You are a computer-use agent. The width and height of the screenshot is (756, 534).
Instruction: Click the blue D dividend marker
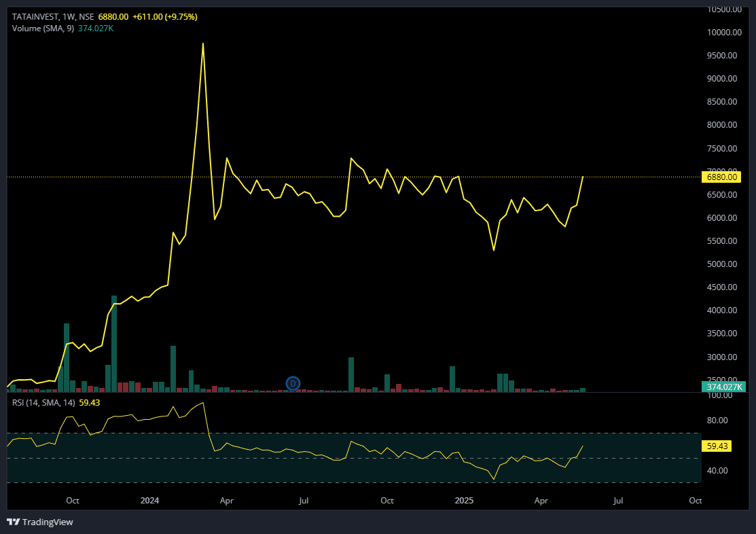click(x=293, y=383)
